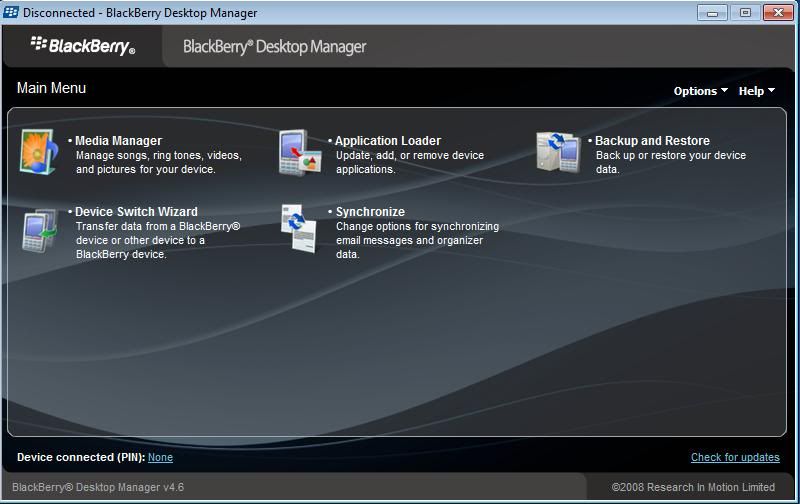
Task: Click '©2008 Research In Motion Limited' text
Action: tap(693, 487)
